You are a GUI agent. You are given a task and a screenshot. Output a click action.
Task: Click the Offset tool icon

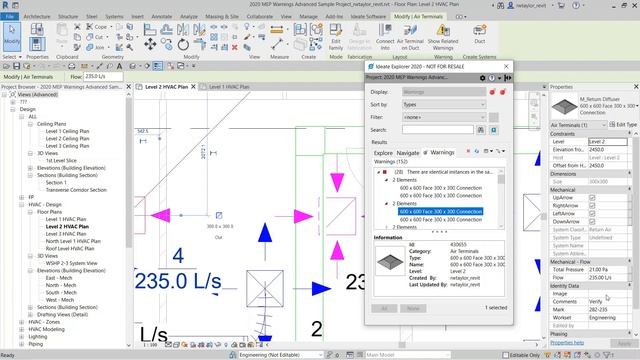pos(166,29)
